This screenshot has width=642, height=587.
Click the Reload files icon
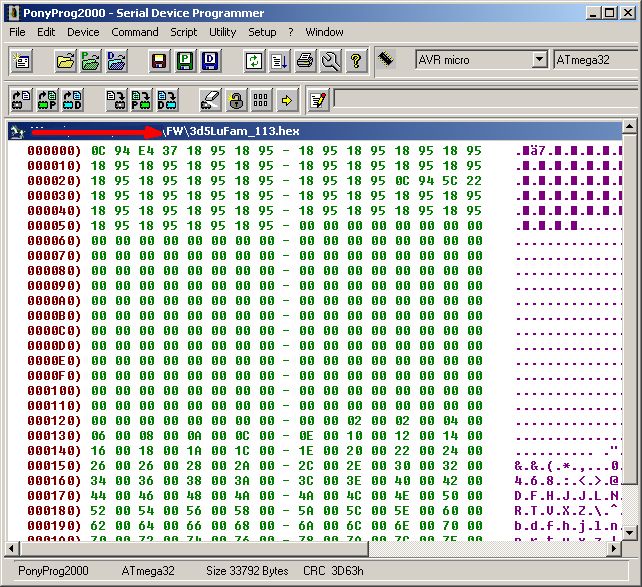click(x=254, y=61)
